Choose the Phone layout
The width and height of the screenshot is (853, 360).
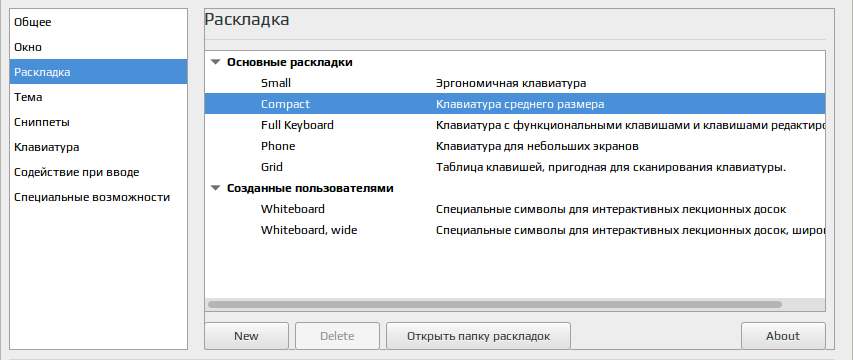point(515,146)
